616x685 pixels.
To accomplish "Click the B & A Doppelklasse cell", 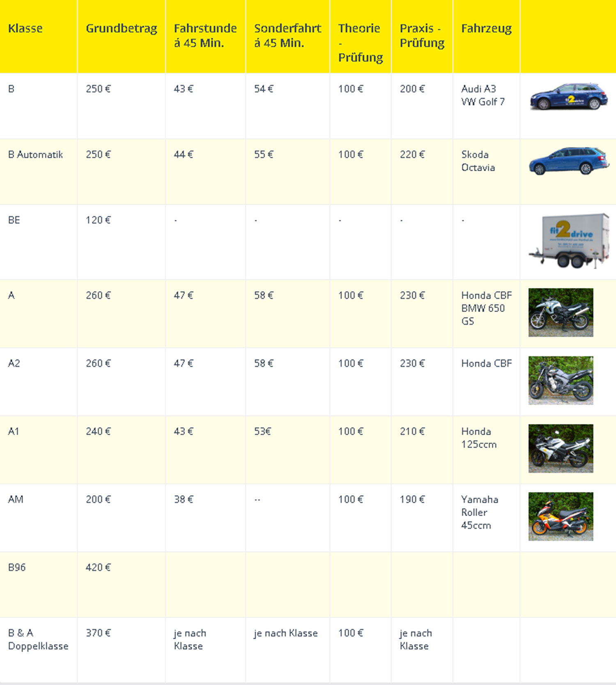I will click(x=38, y=639).
